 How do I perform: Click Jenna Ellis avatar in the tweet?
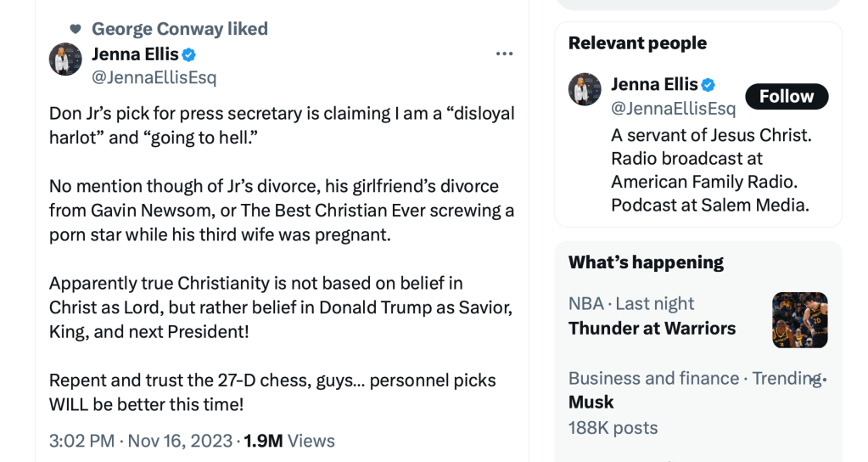point(65,59)
